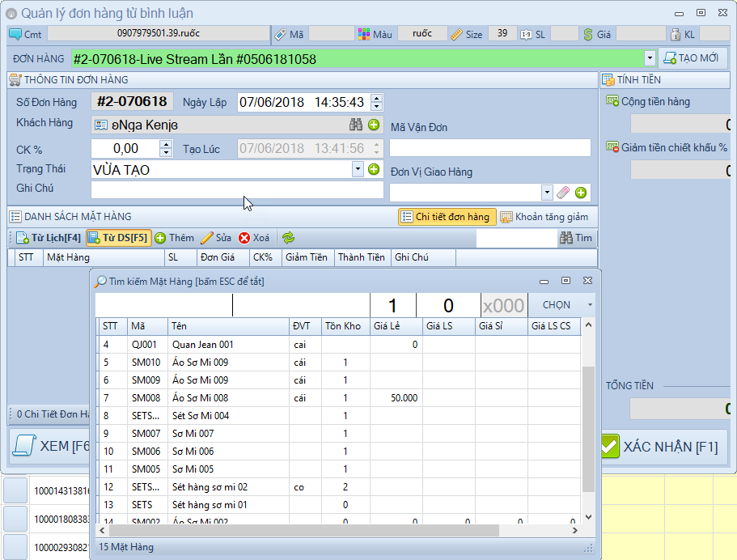This screenshot has width=737, height=560.
Task: Click the TÍNH TIỀN calculator icon
Action: click(608, 79)
